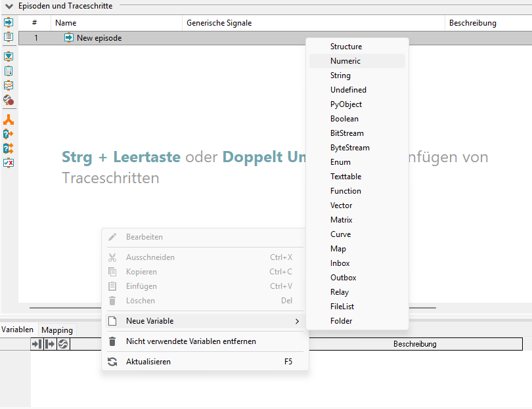Click the document icon beside Neue Variable
532x409 pixels.
point(112,321)
